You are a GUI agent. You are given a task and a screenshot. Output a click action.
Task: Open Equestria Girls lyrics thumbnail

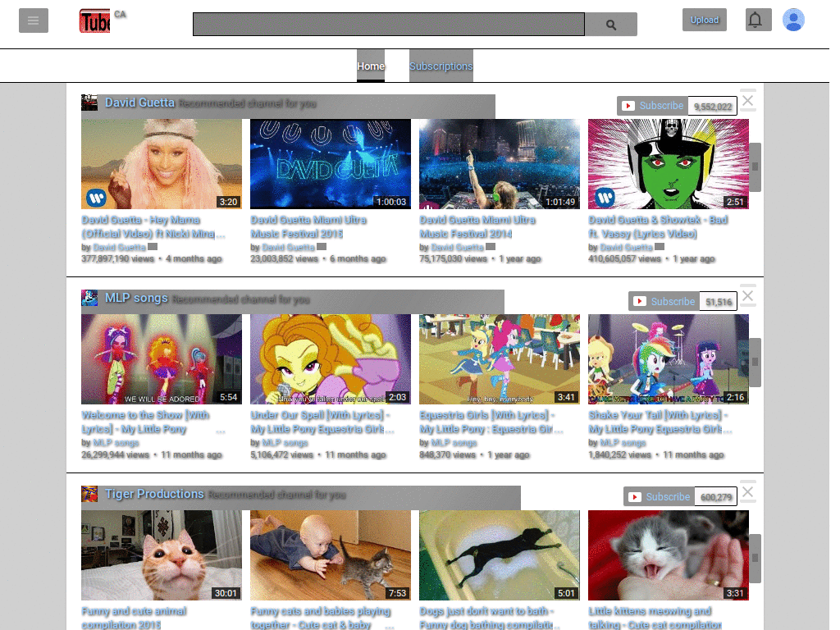[x=500, y=359]
